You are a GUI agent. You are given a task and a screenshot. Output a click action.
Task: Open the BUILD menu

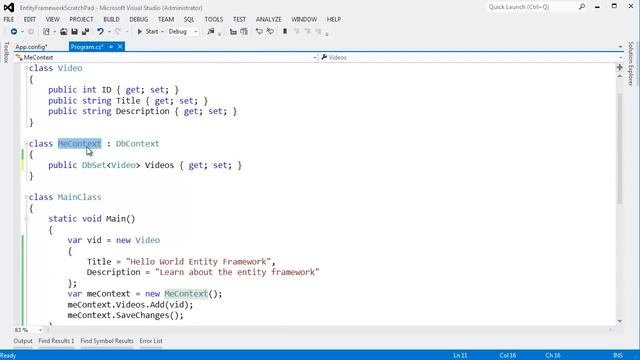click(111, 19)
